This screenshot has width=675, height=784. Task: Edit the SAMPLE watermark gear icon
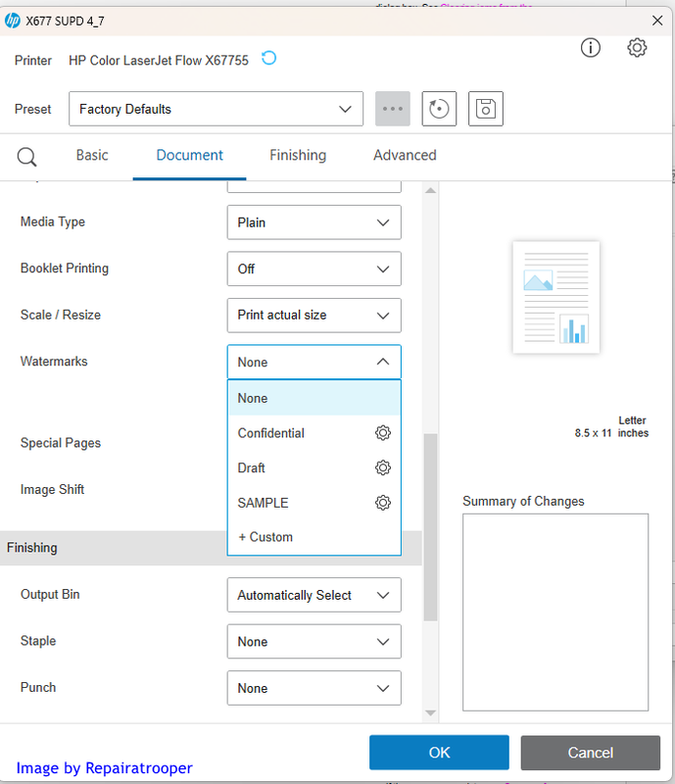(382, 503)
